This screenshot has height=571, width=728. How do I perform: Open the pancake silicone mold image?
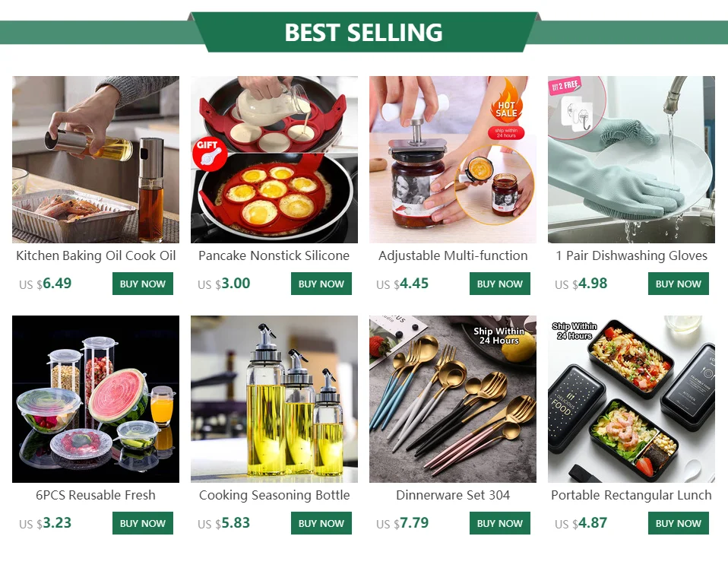[274, 160]
